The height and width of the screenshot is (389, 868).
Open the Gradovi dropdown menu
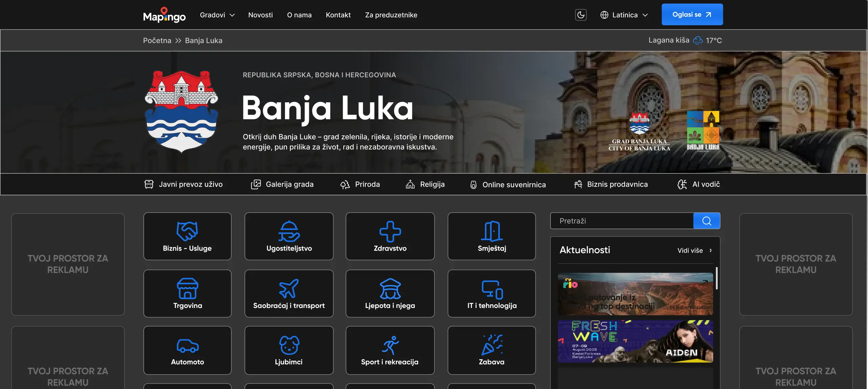(x=217, y=15)
